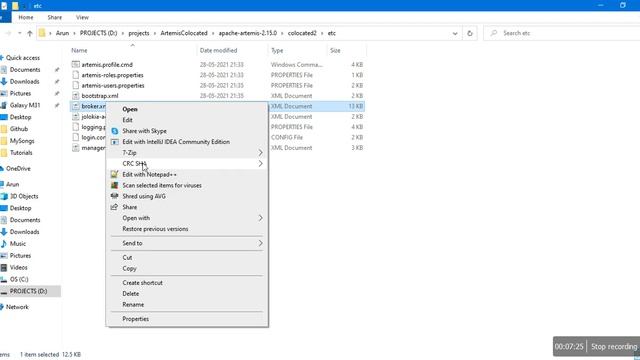
Task: Click the Notepad++ icon in context menu
Action: (115, 175)
